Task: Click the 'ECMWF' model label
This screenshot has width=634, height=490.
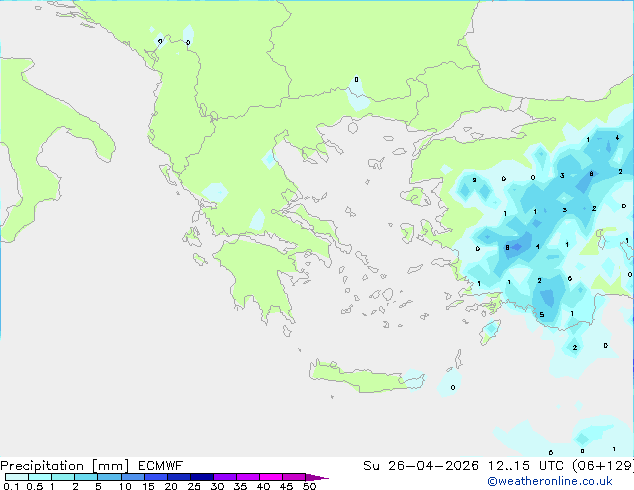Action: pyautogui.click(x=161, y=466)
